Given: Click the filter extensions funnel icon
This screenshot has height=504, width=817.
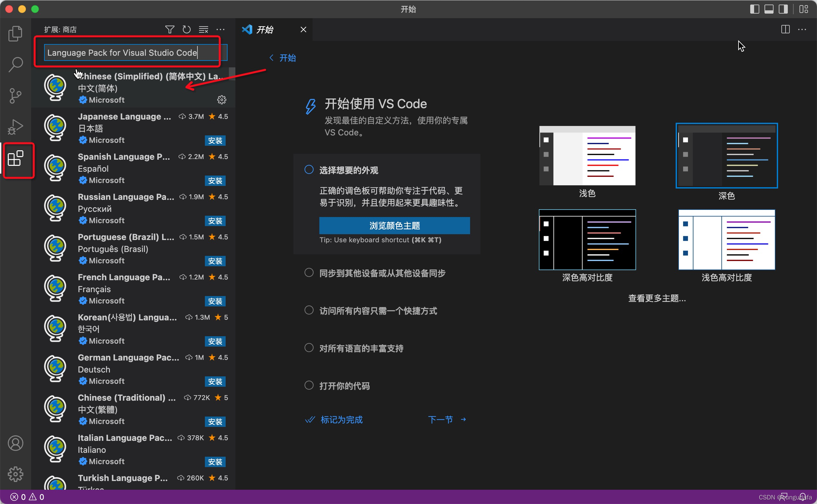Looking at the screenshot, I should (170, 30).
